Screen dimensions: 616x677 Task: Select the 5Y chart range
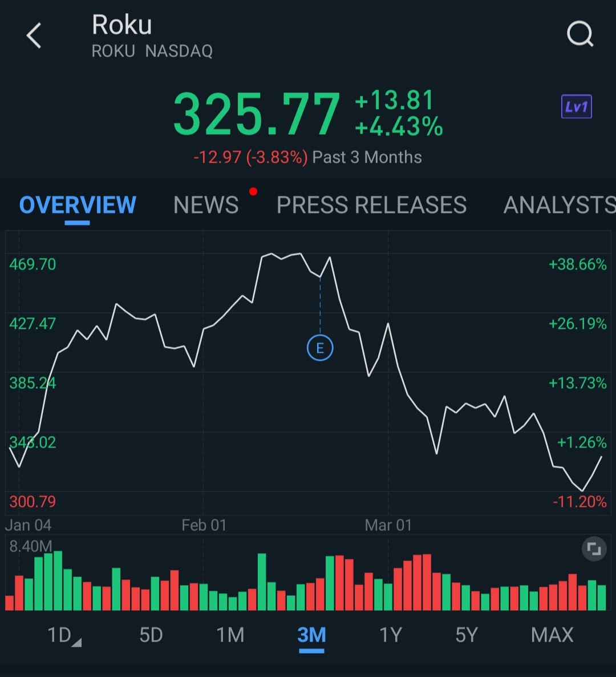click(x=467, y=635)
